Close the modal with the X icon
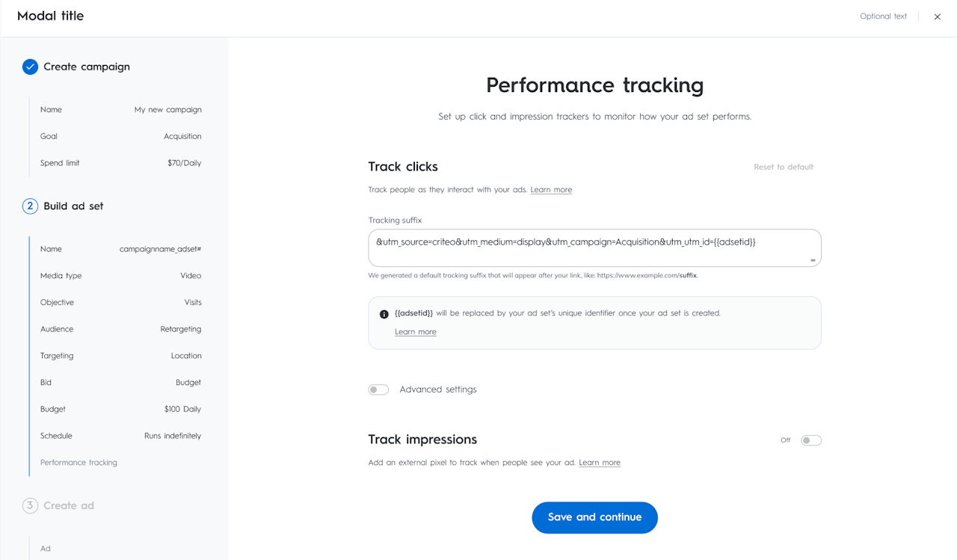 click(x=937, y=16)
